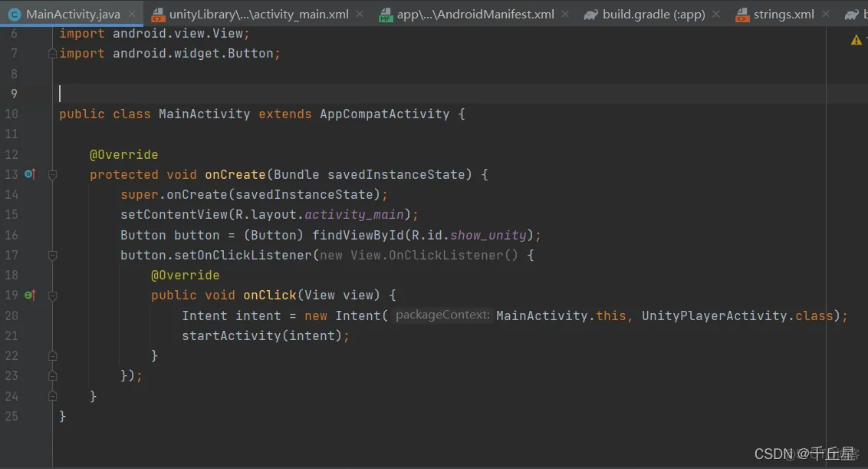Open unityLibrary activity_main.xml tab
The height and width of the screenshot is (469, 868).
(258, 15)
